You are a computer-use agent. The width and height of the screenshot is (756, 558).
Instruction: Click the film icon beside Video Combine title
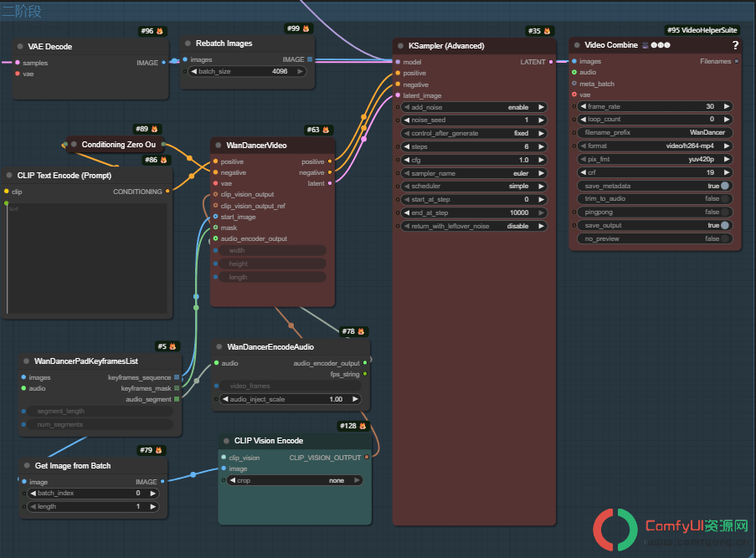[x=645, y=45]
